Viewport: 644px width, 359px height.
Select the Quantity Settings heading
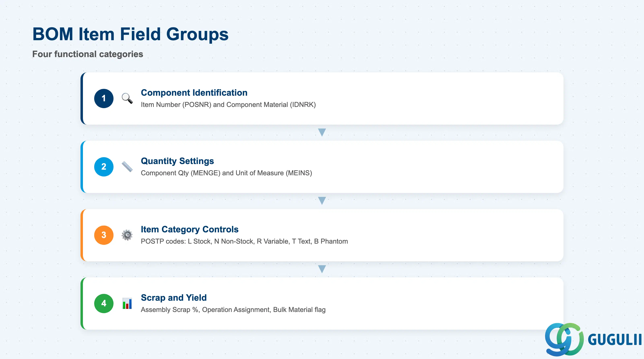tap(177, 161)
